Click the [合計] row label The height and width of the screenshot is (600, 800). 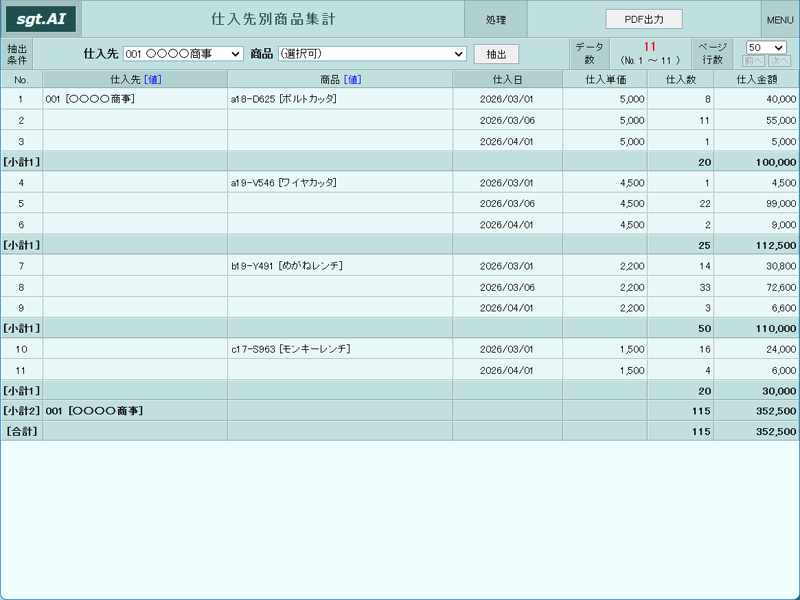point(21,431)
